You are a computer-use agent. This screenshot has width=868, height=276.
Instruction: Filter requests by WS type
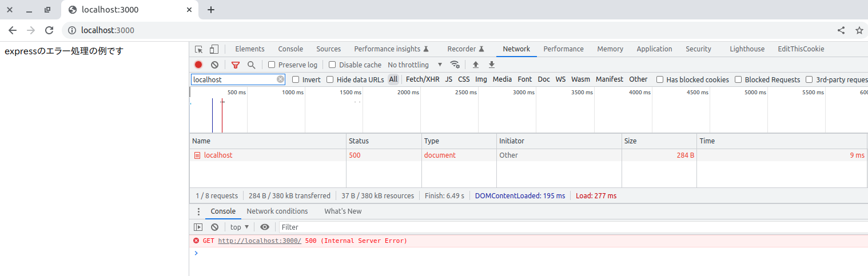point(560,79)
